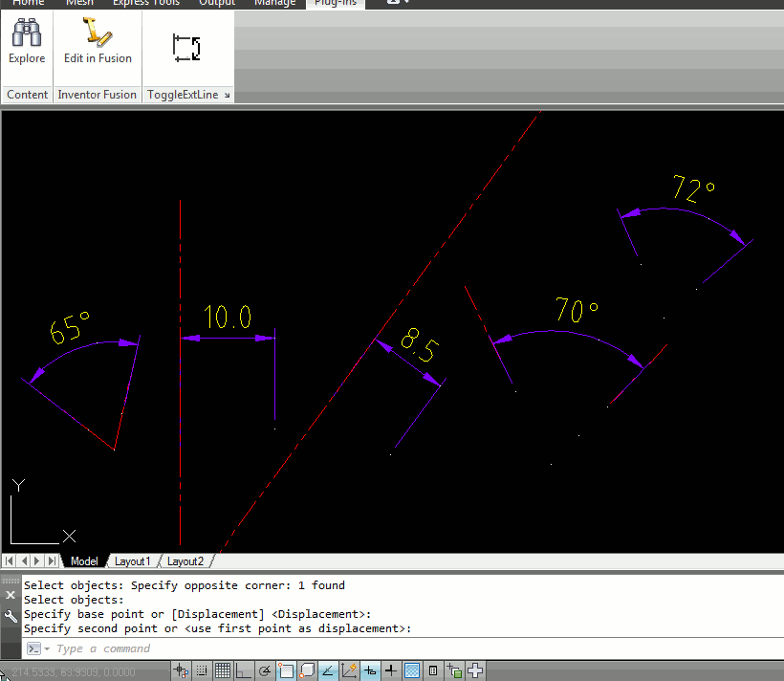Switch to the Model tab
Screen dimensions: 784x681
click(84, 561)
